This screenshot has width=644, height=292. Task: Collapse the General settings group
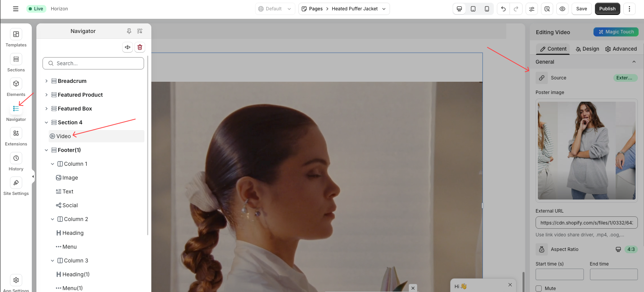634,62
